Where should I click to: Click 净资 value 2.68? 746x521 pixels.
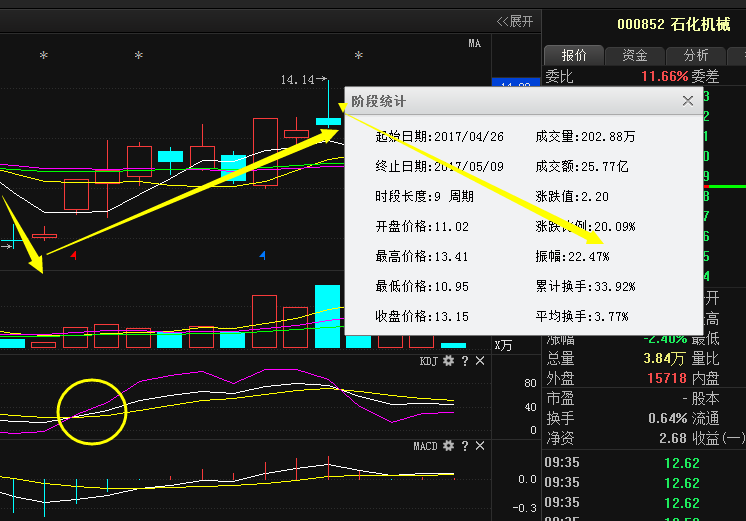point(672,438)
